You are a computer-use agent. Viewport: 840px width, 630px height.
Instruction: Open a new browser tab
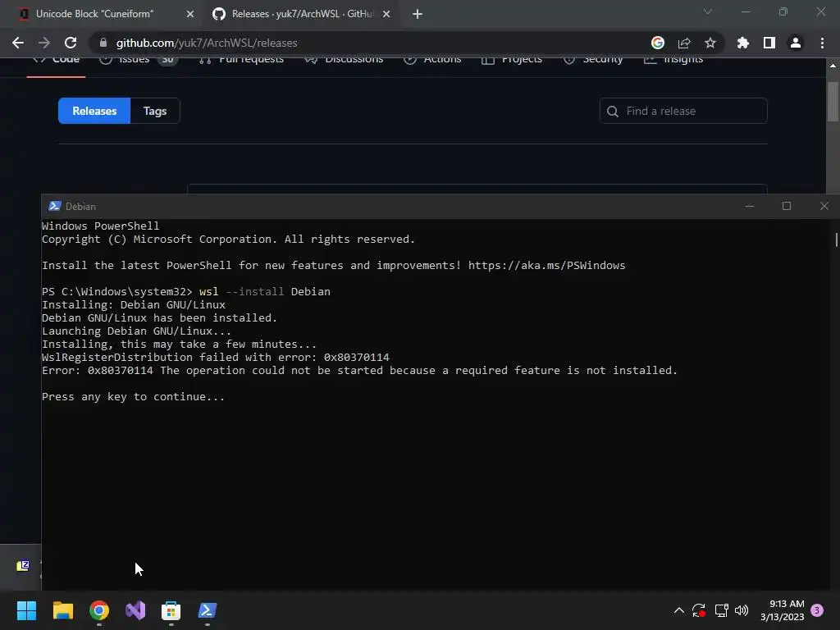pos(418,14)
